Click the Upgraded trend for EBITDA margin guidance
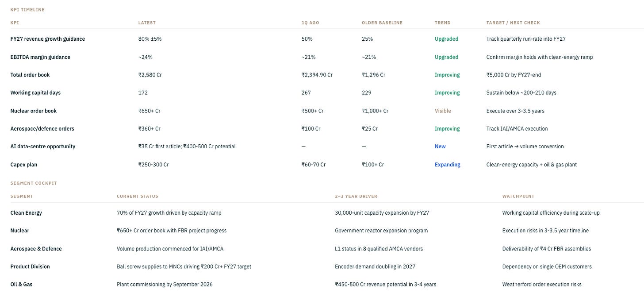 [x=446, y=57]
